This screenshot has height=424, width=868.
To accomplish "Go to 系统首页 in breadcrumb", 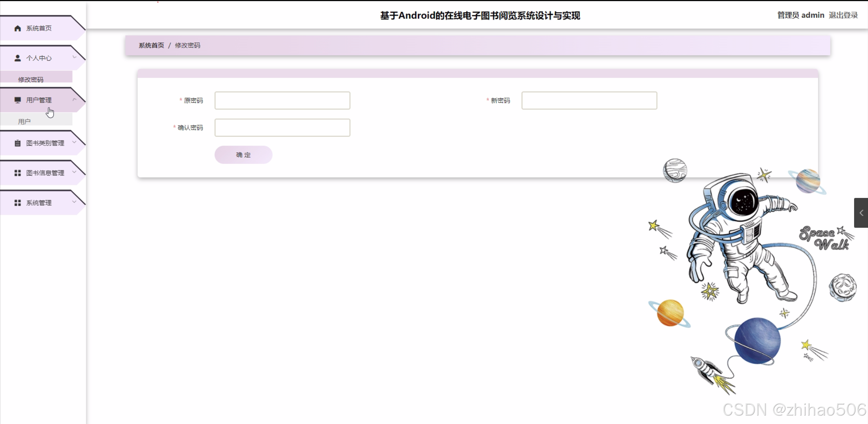I will pyautogui.click(x=151, y=45).
